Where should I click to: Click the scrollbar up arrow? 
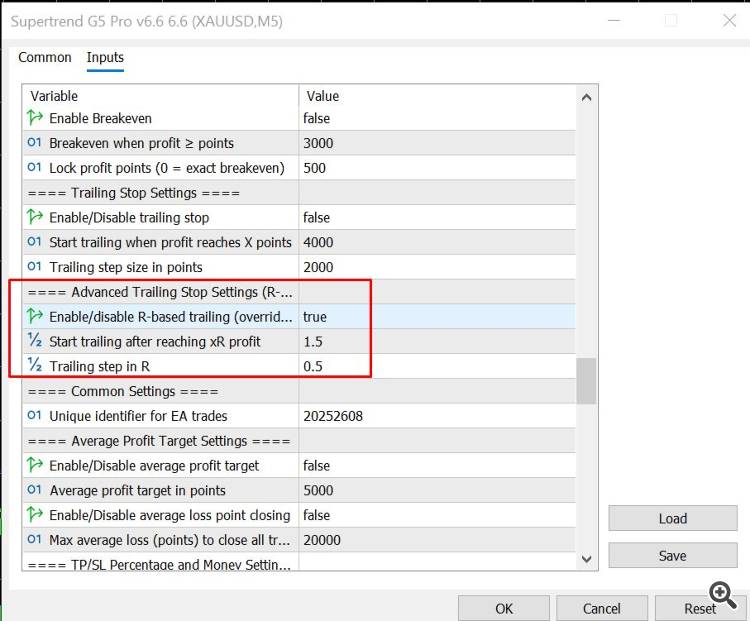tap(586, 98)
